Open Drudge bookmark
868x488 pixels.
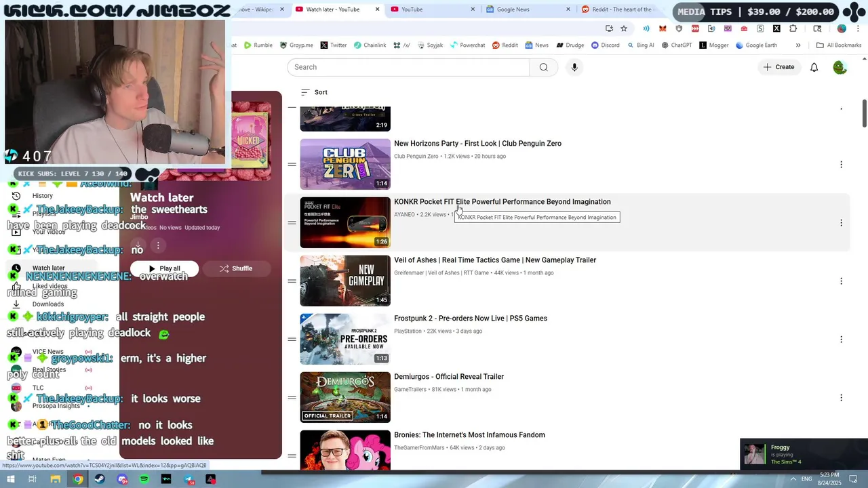(570, 45)
